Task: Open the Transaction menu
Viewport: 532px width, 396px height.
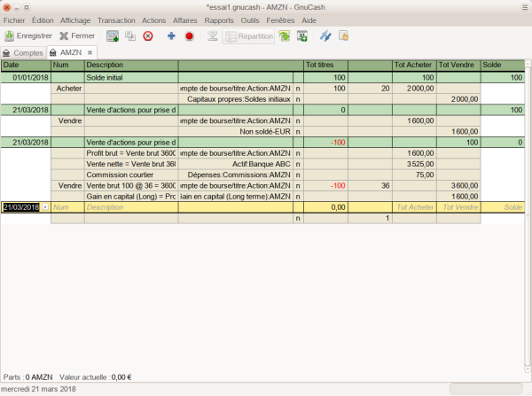Action: click(116, 19)
